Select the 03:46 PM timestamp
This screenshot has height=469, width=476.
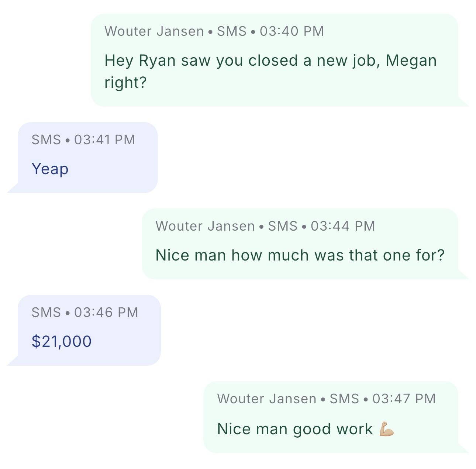pos(106,313)
